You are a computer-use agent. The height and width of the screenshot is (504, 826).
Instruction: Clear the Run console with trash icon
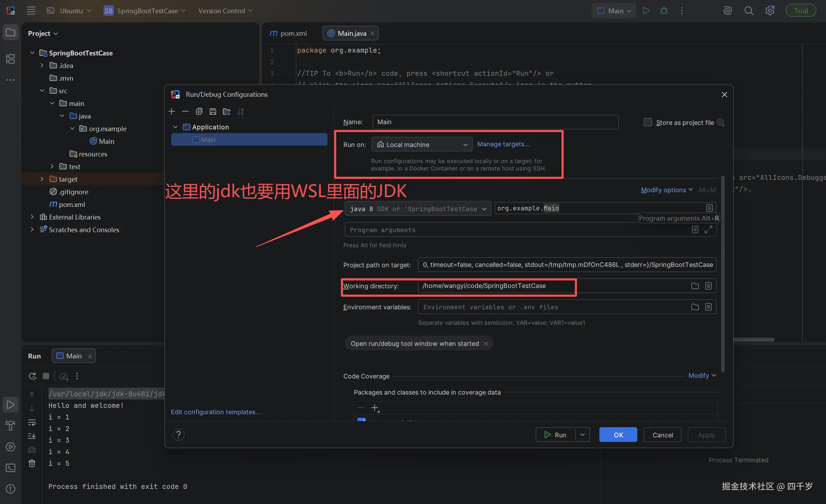pos(32,464)
